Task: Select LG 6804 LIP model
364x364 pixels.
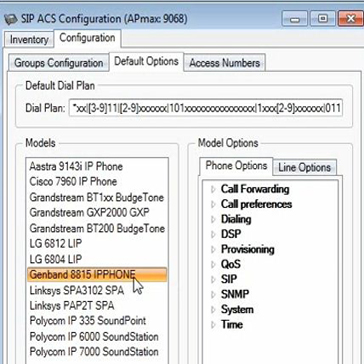Action: tap(97, 259)
